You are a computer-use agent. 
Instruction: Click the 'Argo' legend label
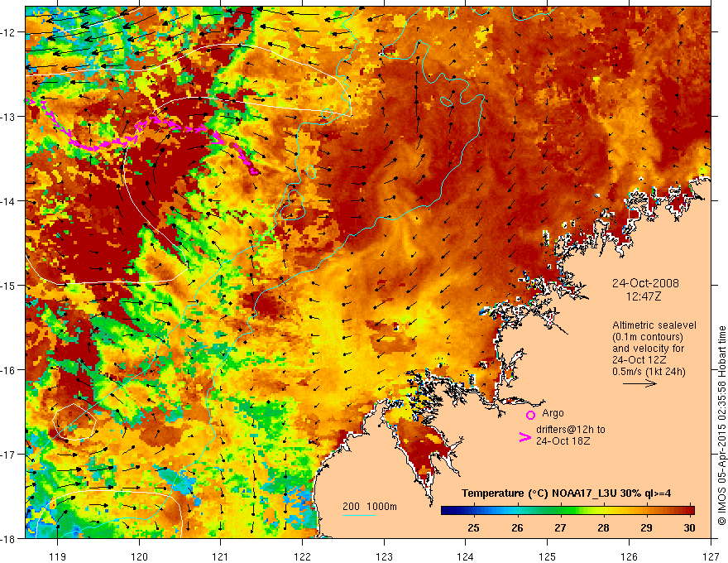(553, 413)
